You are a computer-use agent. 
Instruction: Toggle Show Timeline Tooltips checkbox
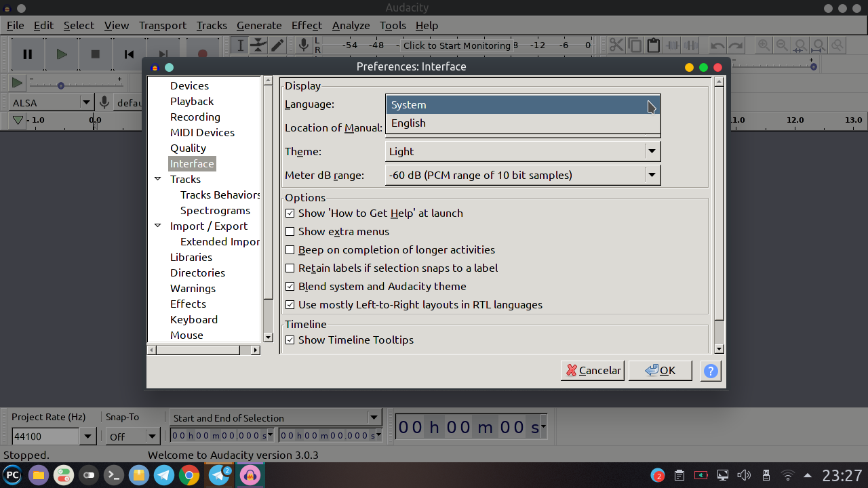(290, 340)
